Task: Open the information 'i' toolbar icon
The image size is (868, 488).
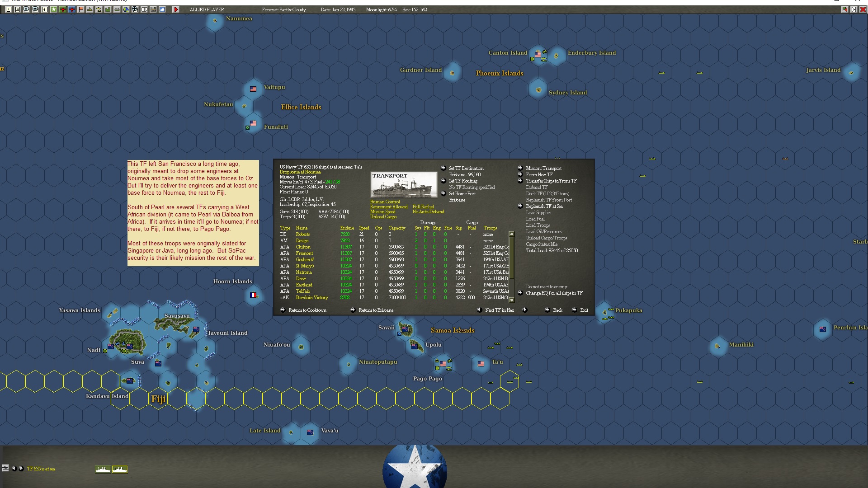Action: coord(45,9)
